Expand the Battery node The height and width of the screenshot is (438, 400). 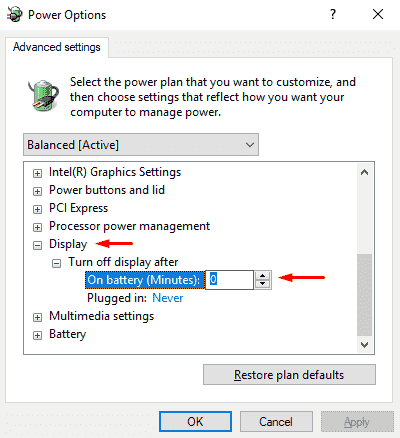[37, 335]
